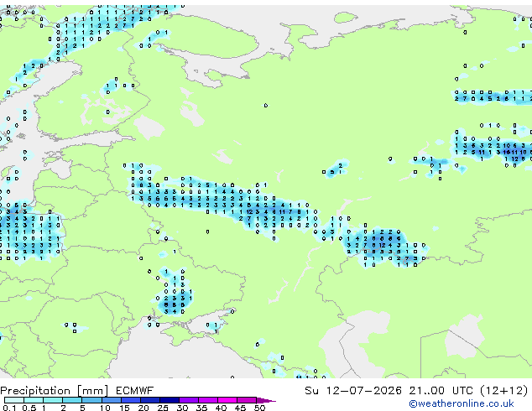Click the 0.1–0.5 mm palest legend swatch
This screenshot has width=532, height=411.
[14, 400]
